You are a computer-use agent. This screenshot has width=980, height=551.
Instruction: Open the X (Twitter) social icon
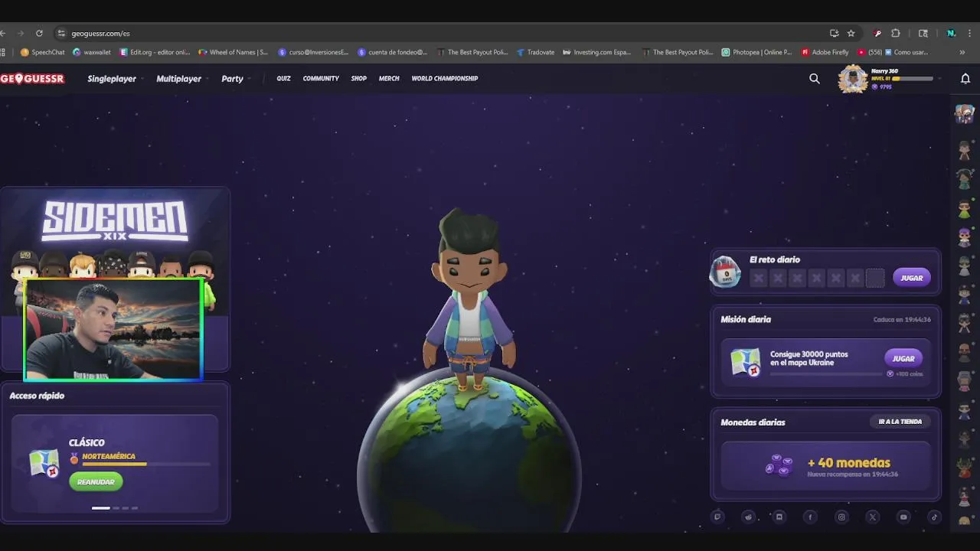(x=872, y=517)
